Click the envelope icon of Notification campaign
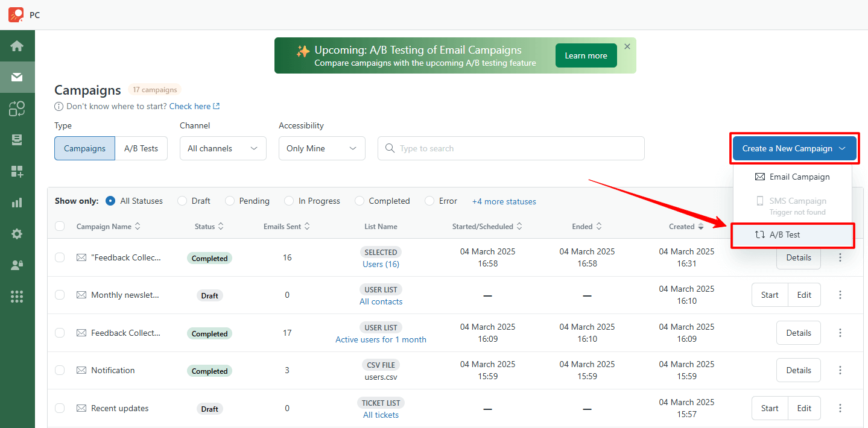Screen dimensions: 868x428 coord(81,370)
